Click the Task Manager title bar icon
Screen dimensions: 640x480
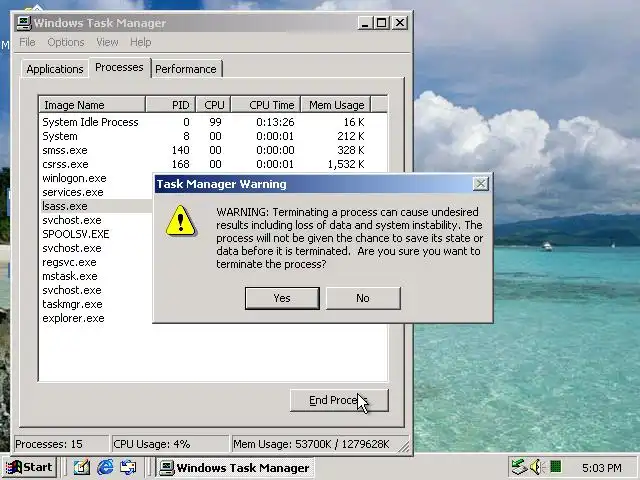point(24,23)
